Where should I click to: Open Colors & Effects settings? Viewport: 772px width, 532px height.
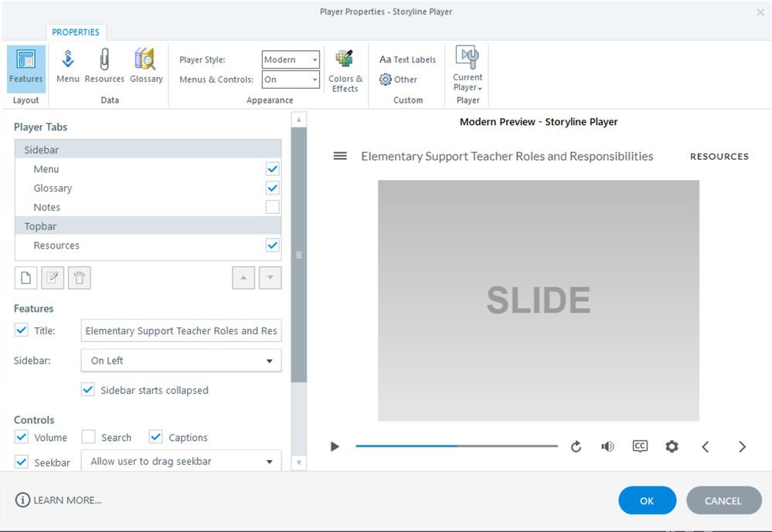[x=345, y=70]
